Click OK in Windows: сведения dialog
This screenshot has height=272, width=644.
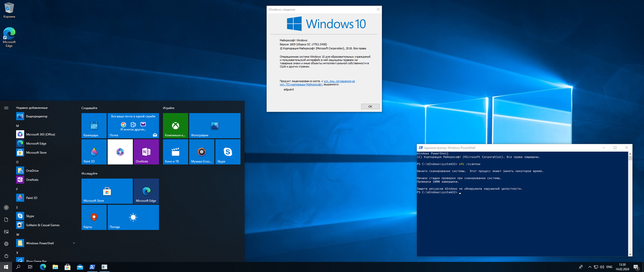[370, 106]
